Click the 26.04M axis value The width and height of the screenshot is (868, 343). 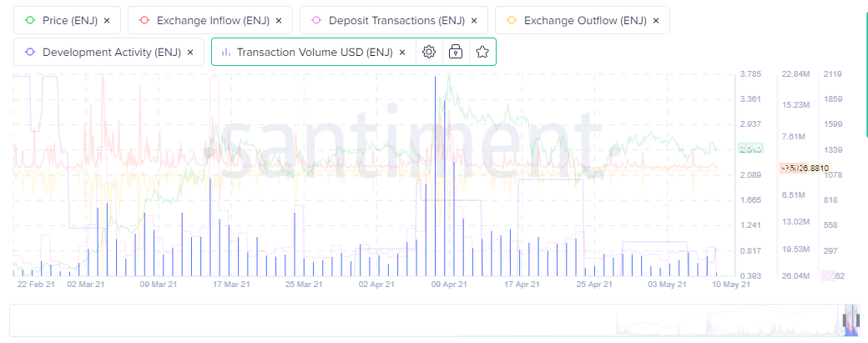point(796,275)
